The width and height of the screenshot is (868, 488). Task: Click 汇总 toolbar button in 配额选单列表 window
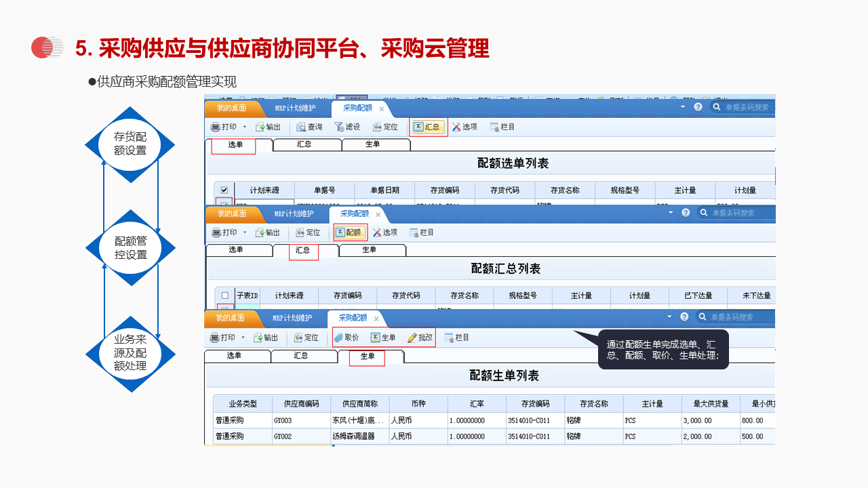point(428,127)
